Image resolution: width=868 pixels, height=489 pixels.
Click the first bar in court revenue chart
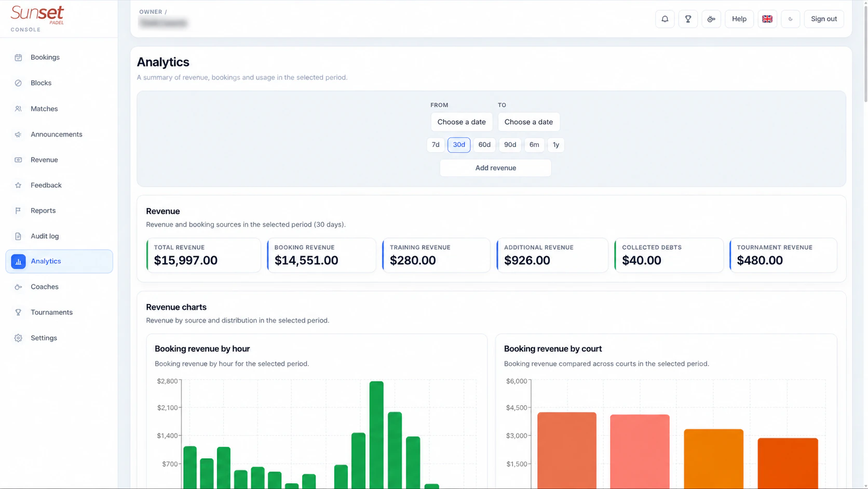566,450
